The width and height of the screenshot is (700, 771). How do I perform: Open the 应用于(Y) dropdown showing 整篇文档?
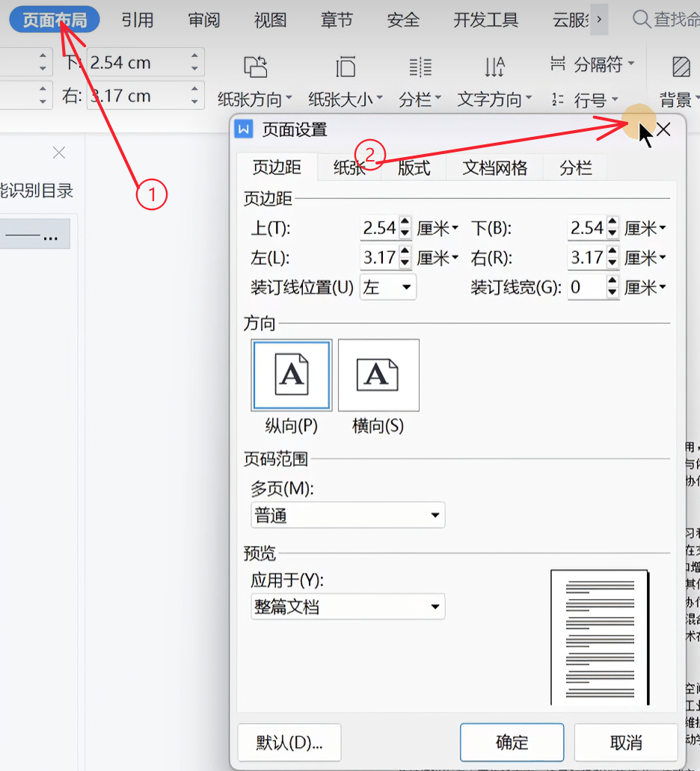[x=348, y=606]
